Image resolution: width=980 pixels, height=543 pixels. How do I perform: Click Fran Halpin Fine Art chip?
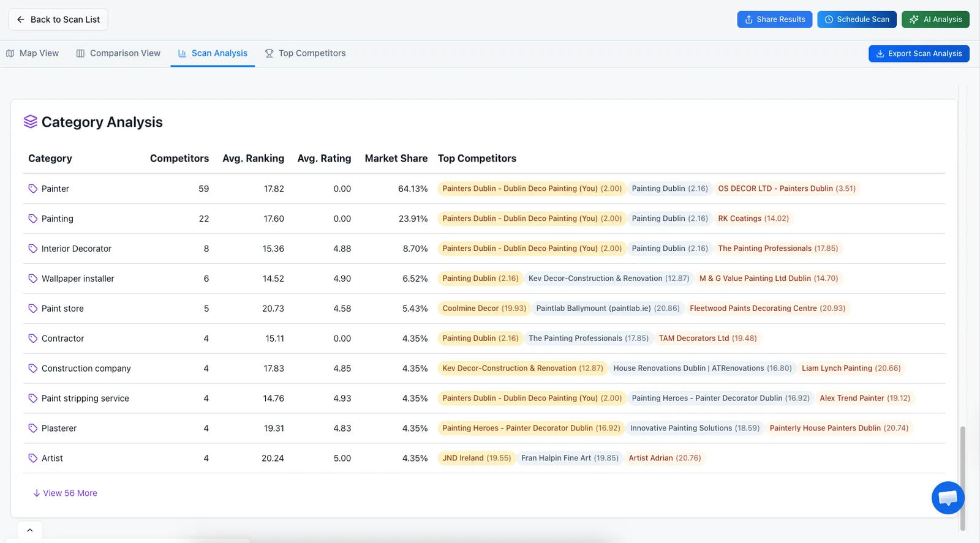(x=570, y=458)
